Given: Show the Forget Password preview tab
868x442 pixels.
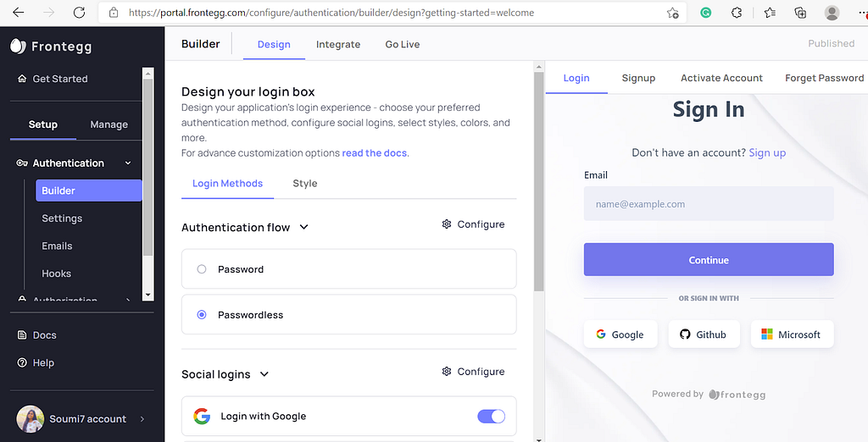Looking at the screenshot, I should pyautogui.click(x=824, y=78).
